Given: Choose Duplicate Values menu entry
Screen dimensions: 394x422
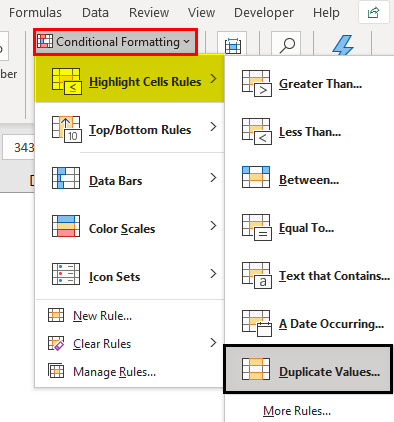Looking at the screenshot, I should (x=308, y=369).
